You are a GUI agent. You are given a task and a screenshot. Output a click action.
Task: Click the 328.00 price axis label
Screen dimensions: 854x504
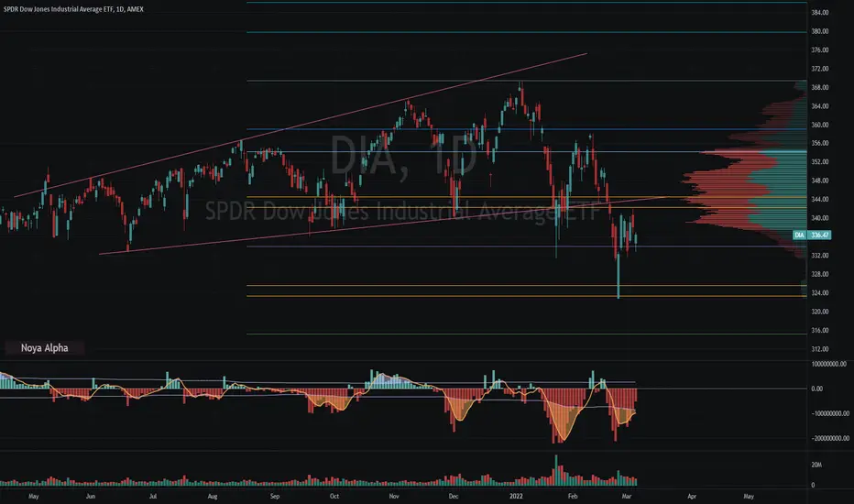point(820,274)
